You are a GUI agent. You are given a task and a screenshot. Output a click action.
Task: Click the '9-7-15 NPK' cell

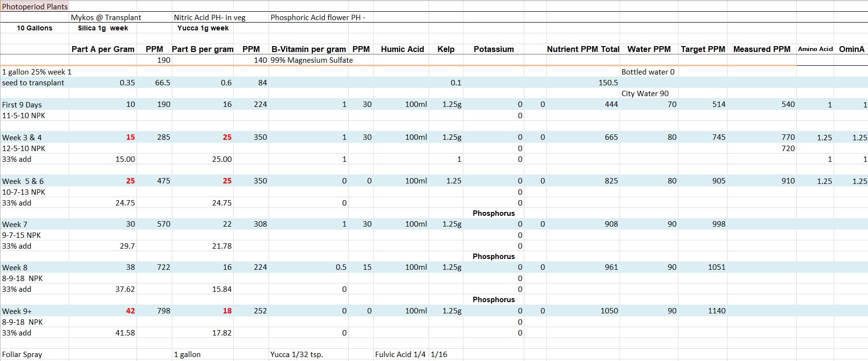pos(22,235)
